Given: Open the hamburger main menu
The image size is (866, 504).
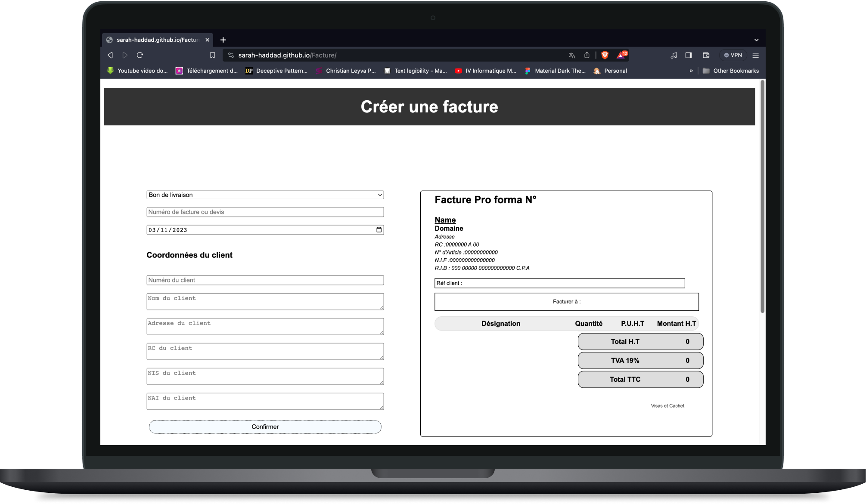Looking at the screenshot, I should (756, 55).
